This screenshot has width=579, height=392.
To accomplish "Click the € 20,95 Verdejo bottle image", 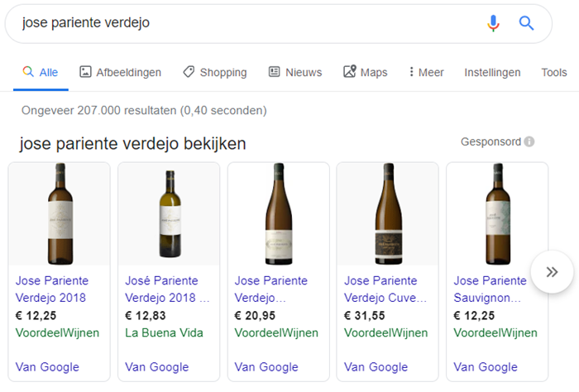I will (x=279, y=213).
